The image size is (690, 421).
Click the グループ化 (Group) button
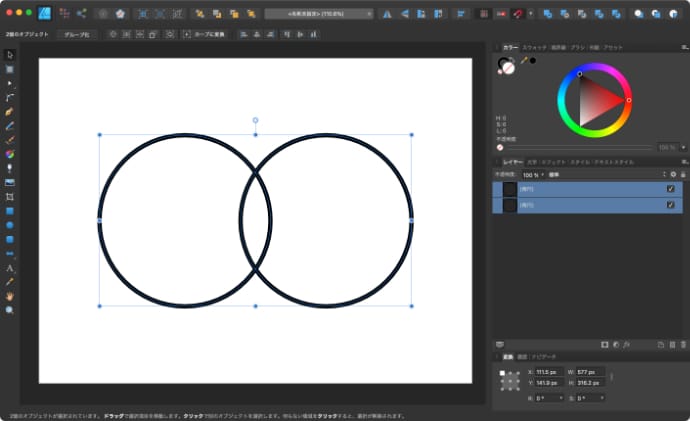click(x=76, y=34)
